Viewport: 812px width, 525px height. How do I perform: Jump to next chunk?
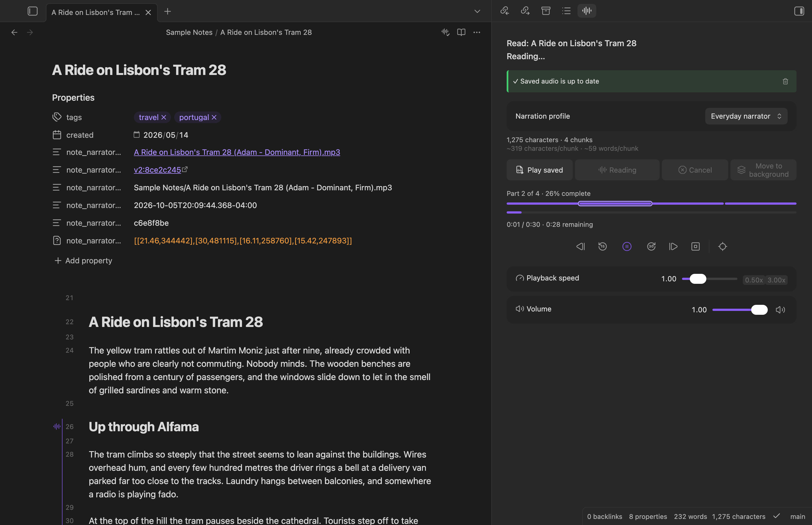[673, 246]
